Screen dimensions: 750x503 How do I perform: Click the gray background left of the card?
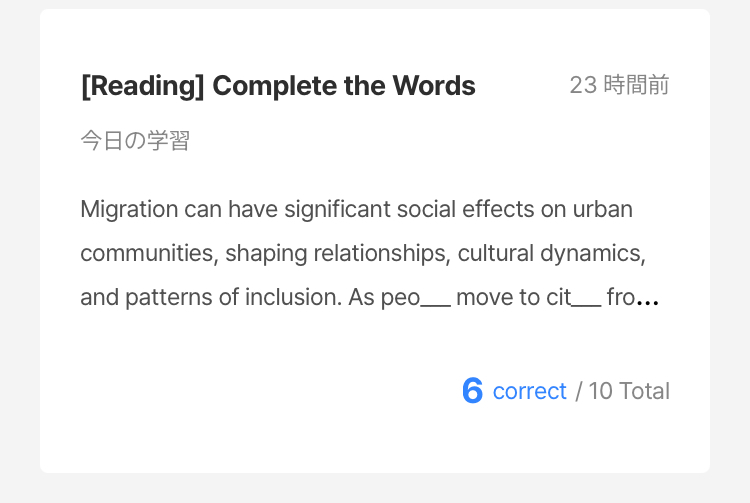point(20,250)
